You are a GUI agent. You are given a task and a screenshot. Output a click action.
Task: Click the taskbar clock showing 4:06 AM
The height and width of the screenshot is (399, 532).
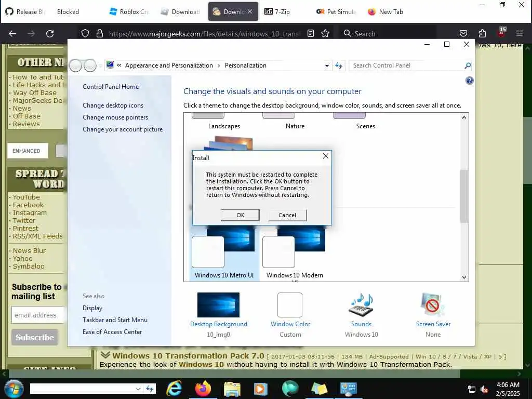click(508, 389)
